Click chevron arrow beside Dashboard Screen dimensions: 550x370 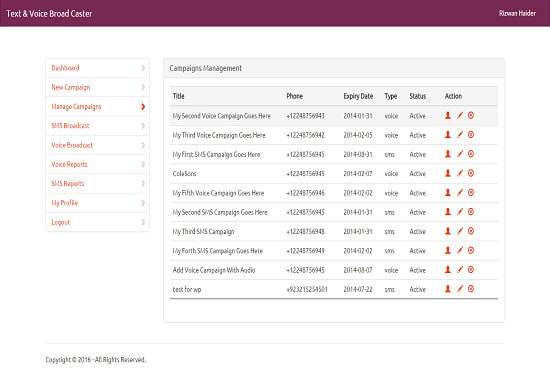pyautogui.click(x=143, y=68)
